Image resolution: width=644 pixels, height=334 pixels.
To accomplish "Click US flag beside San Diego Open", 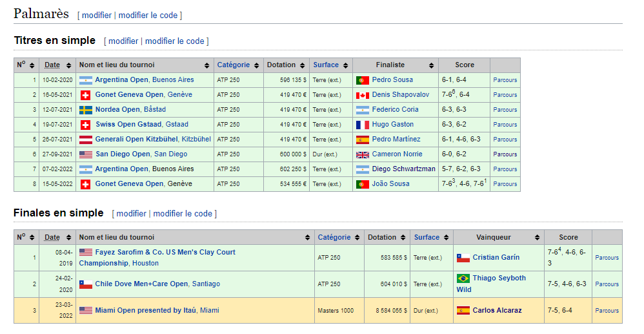I will pos(85,154).
